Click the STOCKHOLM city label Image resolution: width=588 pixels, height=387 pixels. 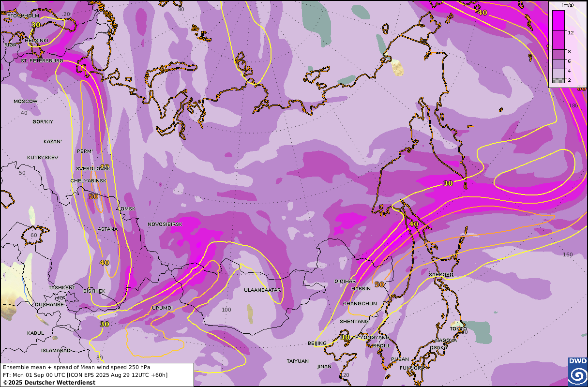23,16
